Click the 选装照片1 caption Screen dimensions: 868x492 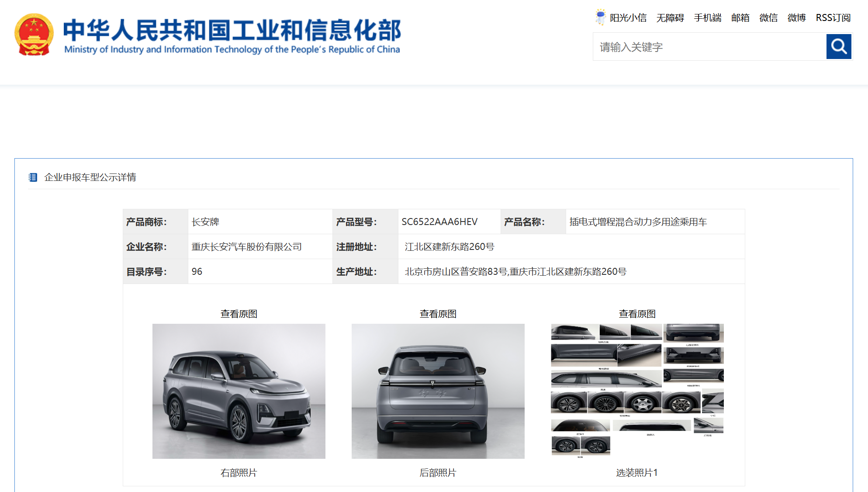tap(637, 473)
